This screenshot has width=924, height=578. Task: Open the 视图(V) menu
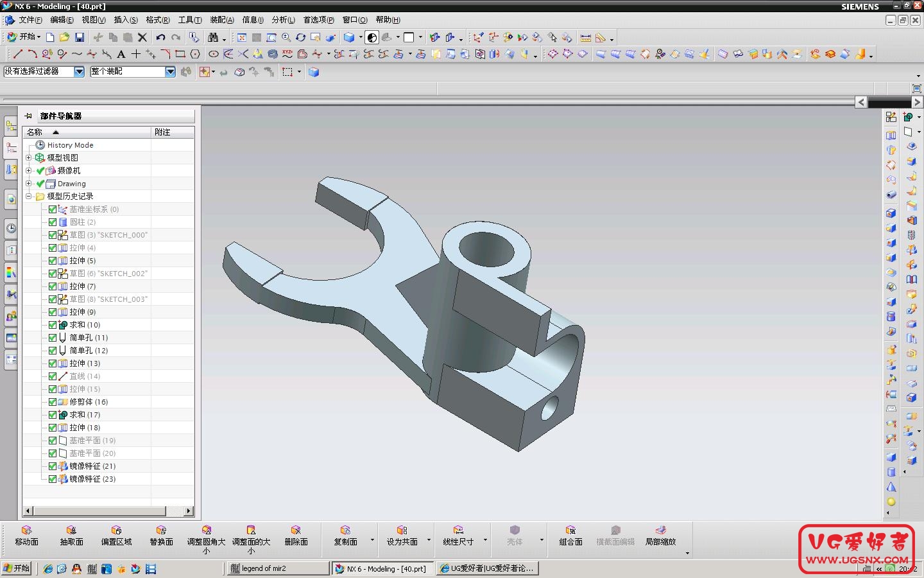(x=94, y=20)
